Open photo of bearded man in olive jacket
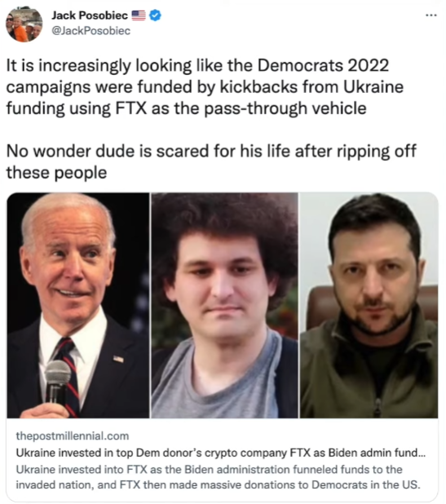Image resolution: width=446 pixels, height=504 pixels. coord(369,305)
